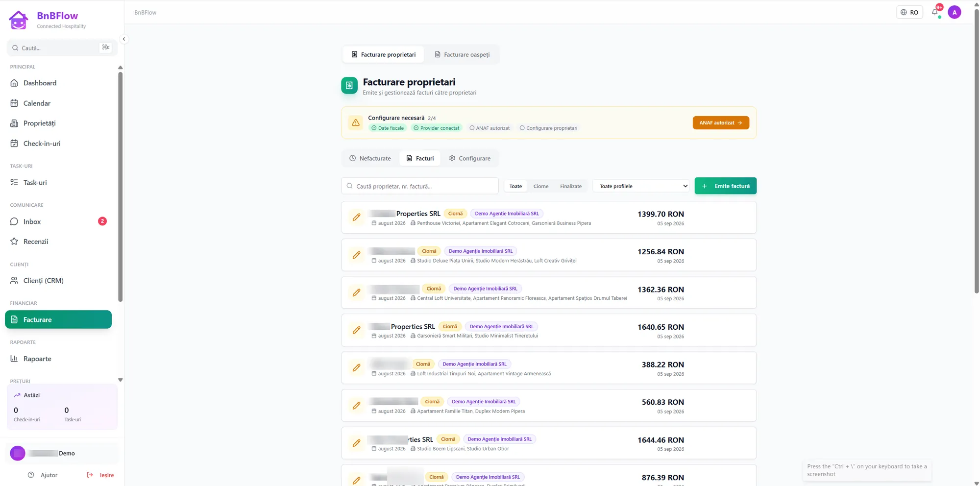980x486 pixels.
Task: Collapse the sidebar with the chevron arrow
Action: click(x=124, y=39)
